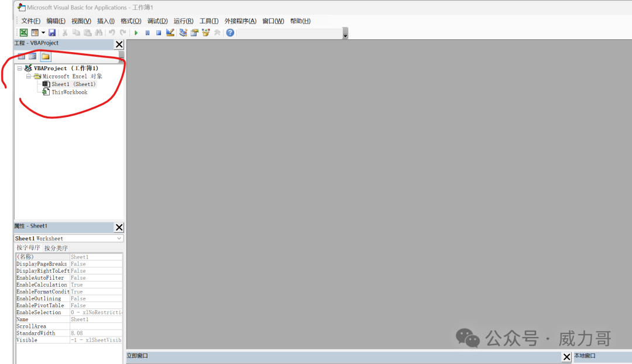Click the View Microsoft Excel icon
632x364 pixels.
coord(24,33)
